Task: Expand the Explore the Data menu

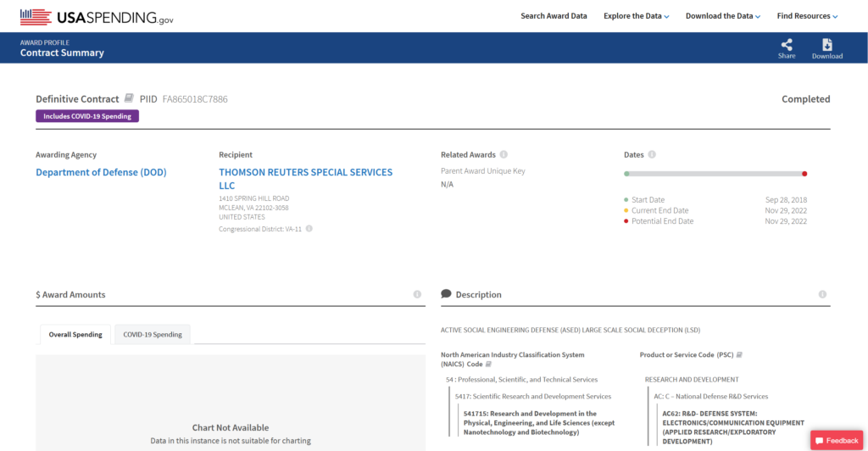Action: 636,16
